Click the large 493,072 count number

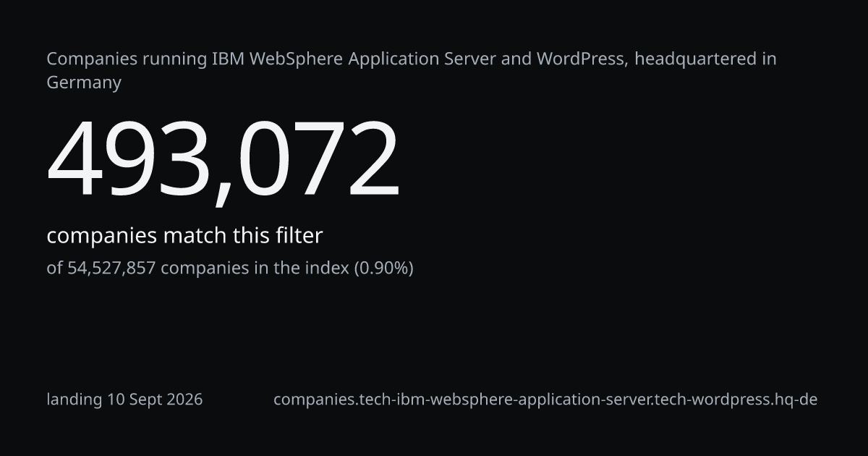click(x=223, y=160)
